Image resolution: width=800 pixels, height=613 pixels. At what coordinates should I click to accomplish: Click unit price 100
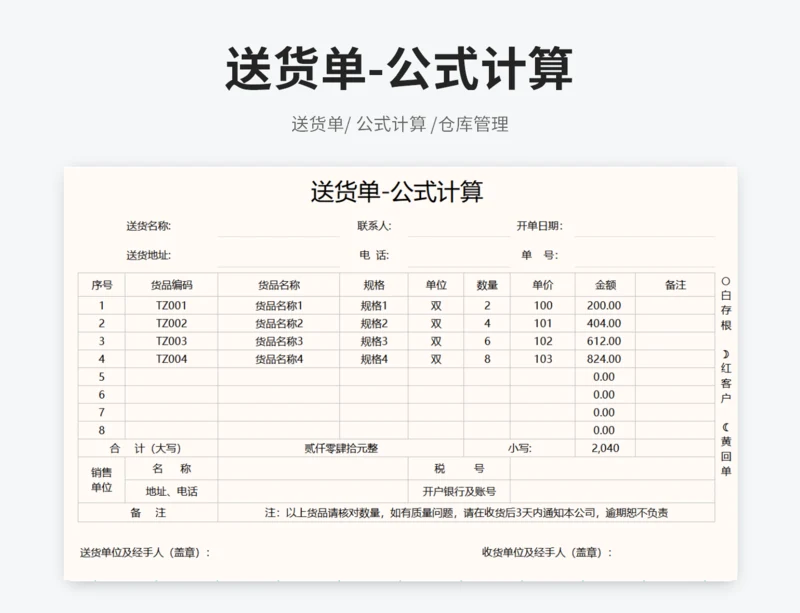[543, 306]
